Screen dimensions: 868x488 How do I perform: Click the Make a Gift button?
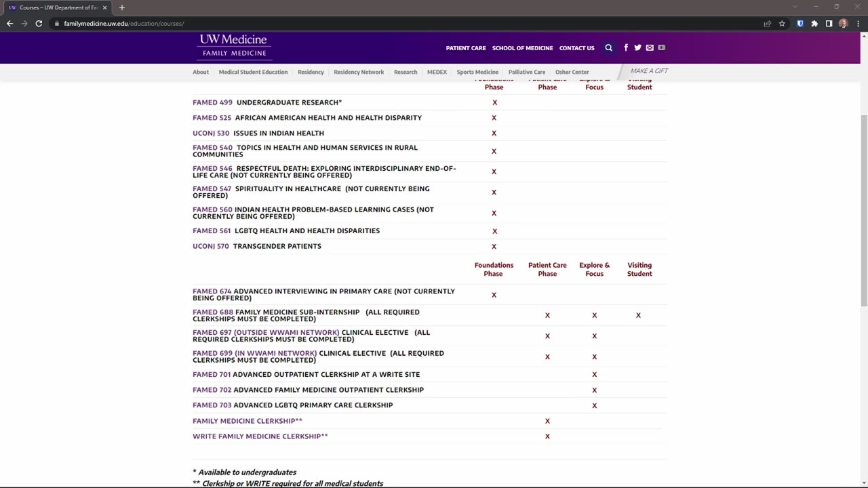click(649, 71)
